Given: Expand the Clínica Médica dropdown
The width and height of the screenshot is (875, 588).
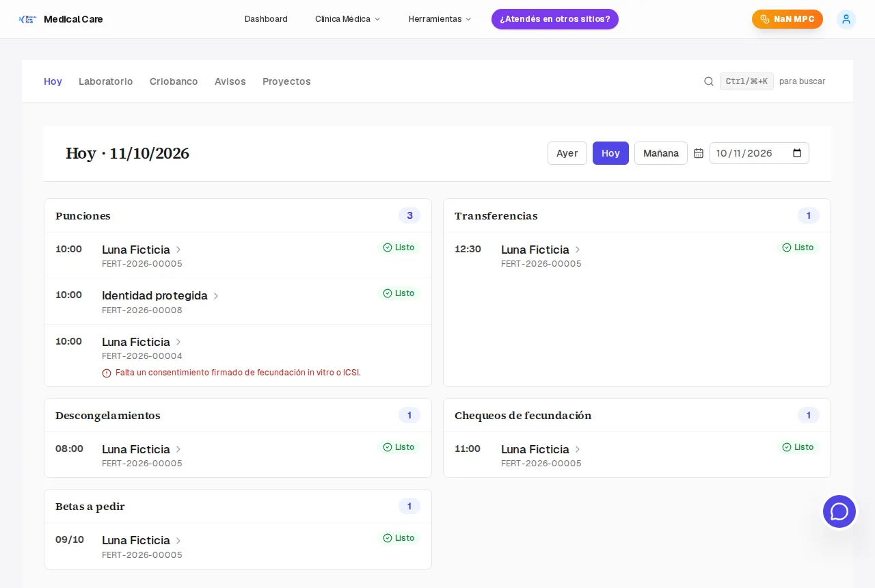Looking at the screenshot, I should click(347, 19).
